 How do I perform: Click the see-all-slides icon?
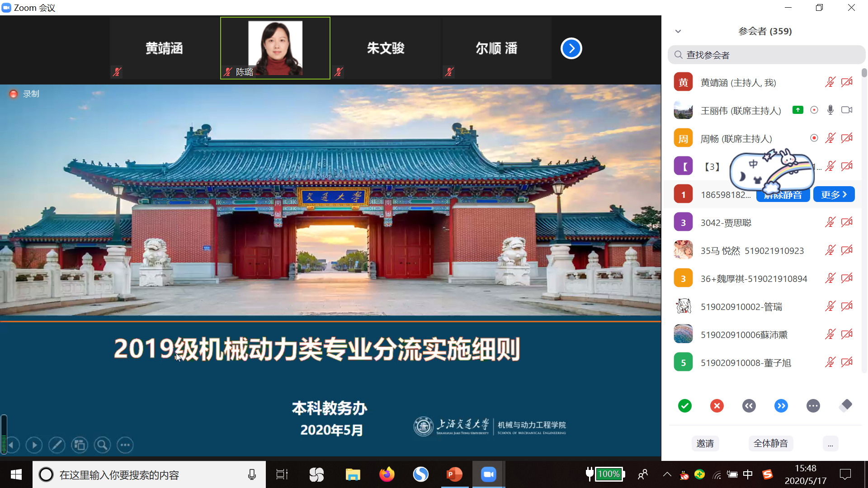coord(80,445)
